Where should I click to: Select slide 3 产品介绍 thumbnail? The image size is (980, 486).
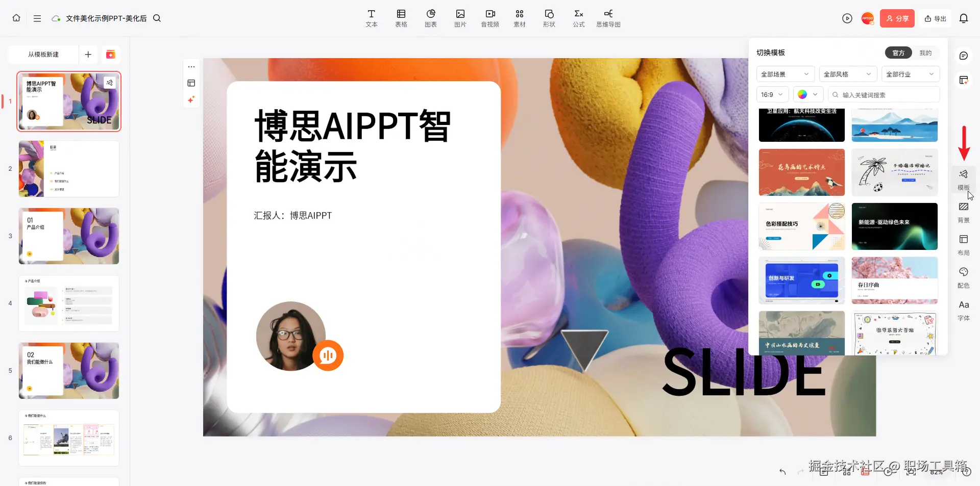pos(69,236)
